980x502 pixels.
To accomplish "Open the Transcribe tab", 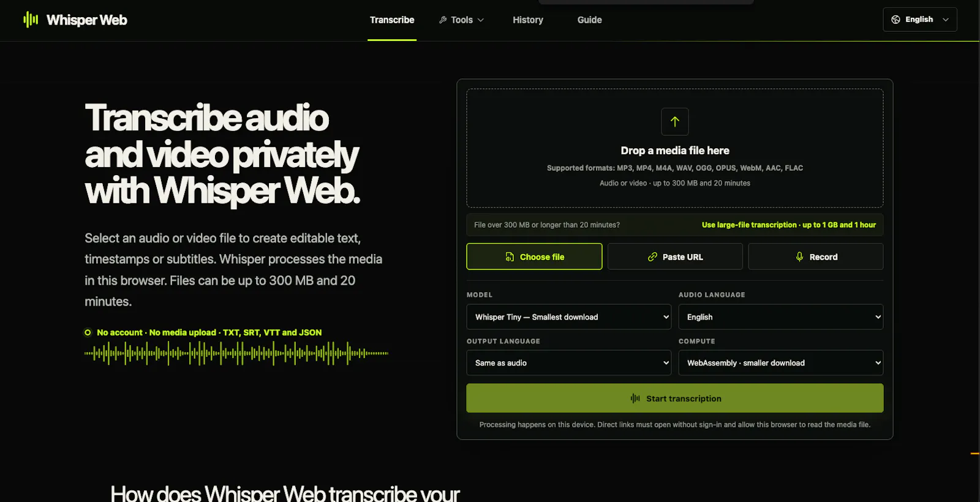I will tap(392, 20).
